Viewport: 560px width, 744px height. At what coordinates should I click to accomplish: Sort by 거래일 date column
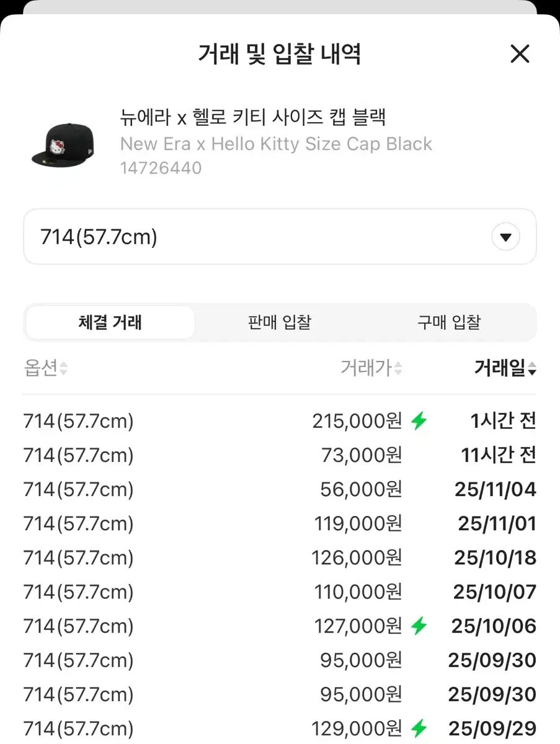(x=505, y=369)
